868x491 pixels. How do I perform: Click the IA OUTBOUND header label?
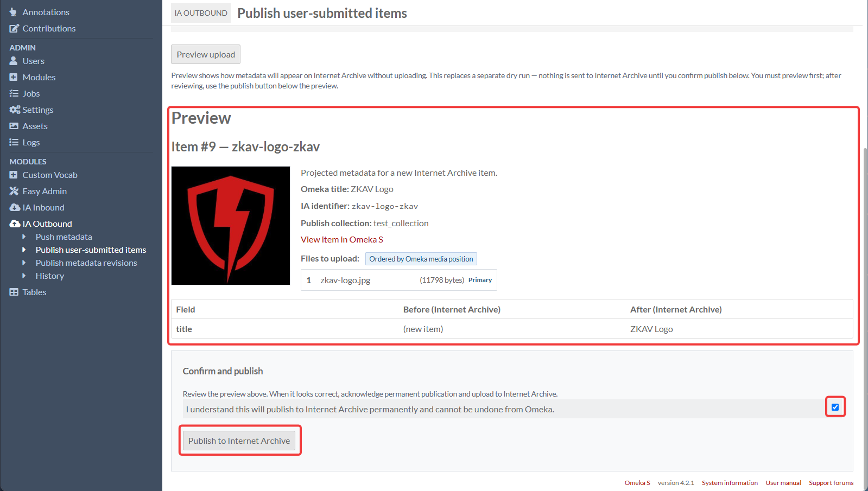pos(201,13)
